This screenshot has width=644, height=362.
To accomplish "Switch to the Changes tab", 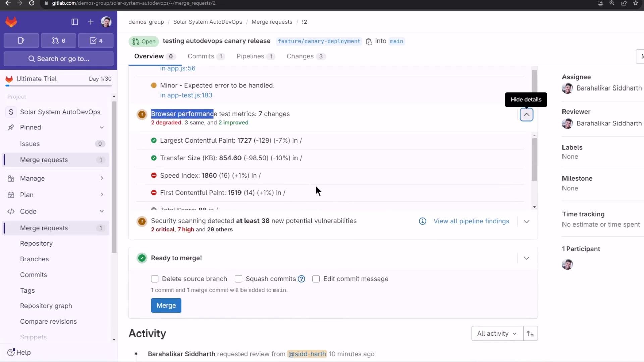I will click(306, 56).
